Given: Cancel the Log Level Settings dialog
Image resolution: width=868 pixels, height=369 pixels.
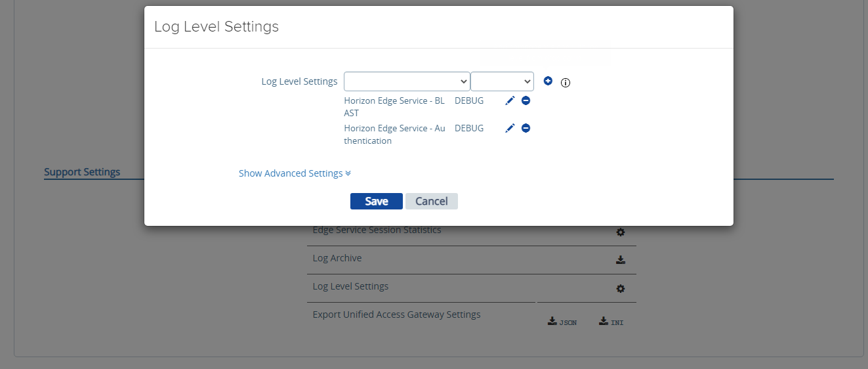Looking at the screenshot, I should point(432,201).
